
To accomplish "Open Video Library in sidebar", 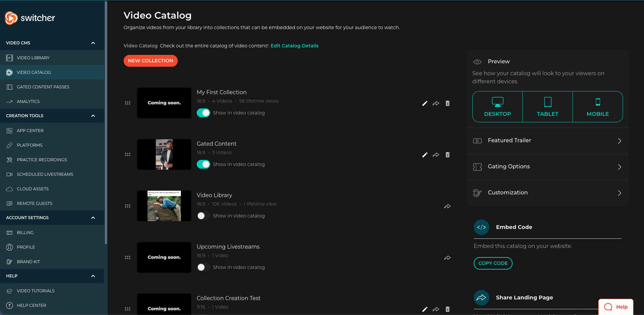I will tap(52, 58).
